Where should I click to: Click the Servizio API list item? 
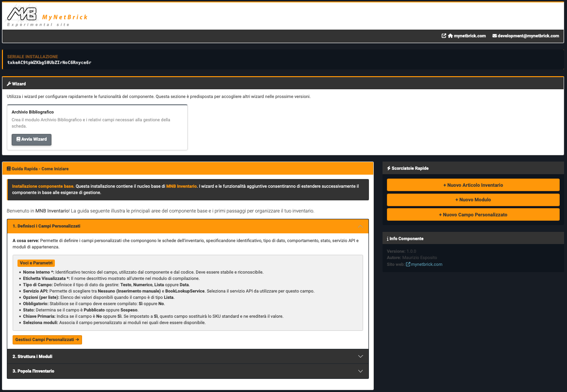click(x=169, y=291)
